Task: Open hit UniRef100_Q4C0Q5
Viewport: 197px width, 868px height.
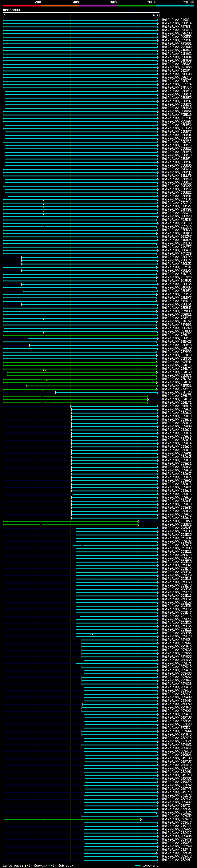Action: (x=176, y=287)
